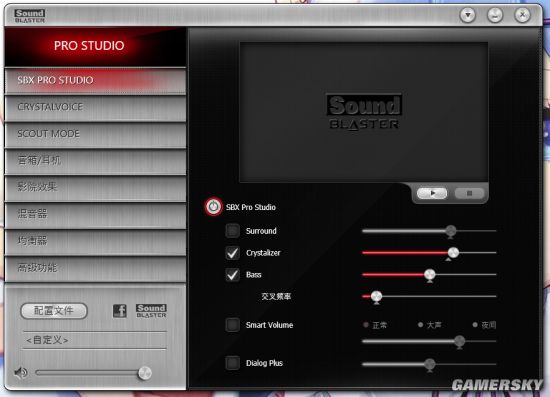The width and height of the screenshot is (550, 397).
Task: Click the Bass level slider knob
Action: pos(430,275)
